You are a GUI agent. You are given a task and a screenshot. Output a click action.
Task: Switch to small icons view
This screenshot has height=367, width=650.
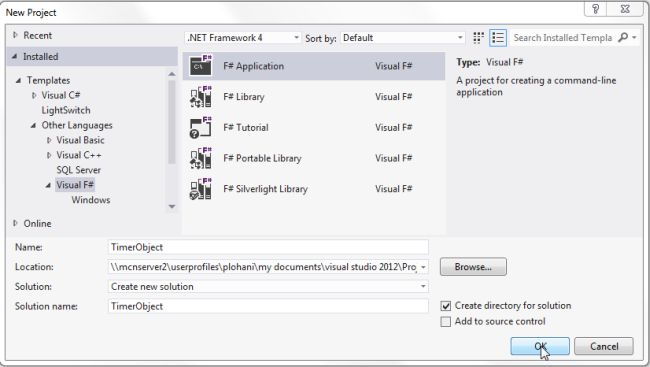click(x=478, y=38)
